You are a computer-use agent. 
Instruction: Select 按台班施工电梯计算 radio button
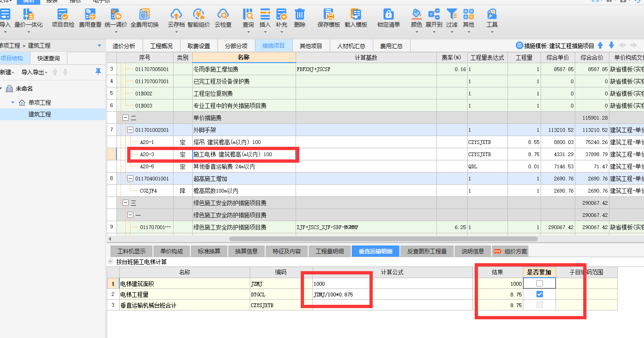[x=110, y=262]
